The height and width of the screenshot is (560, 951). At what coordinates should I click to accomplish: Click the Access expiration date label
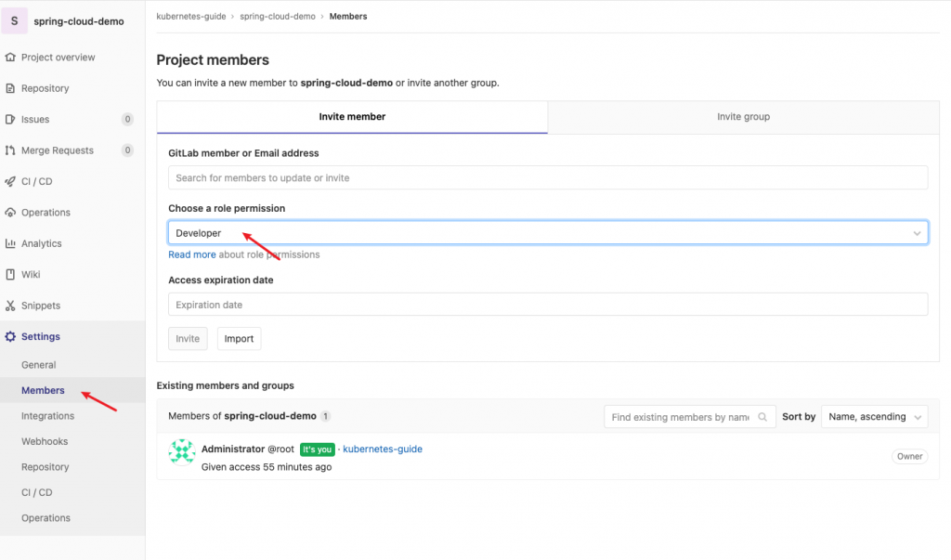[221, 280]
